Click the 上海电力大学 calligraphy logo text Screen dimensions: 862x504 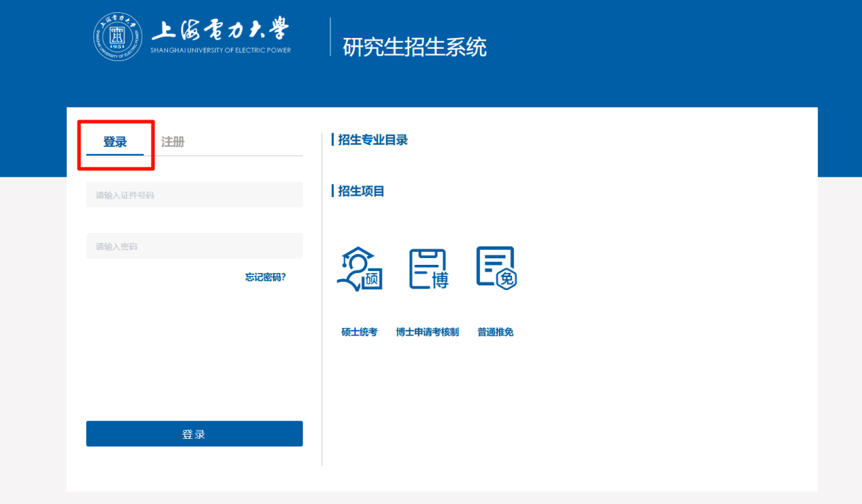(x=220, y=30)
